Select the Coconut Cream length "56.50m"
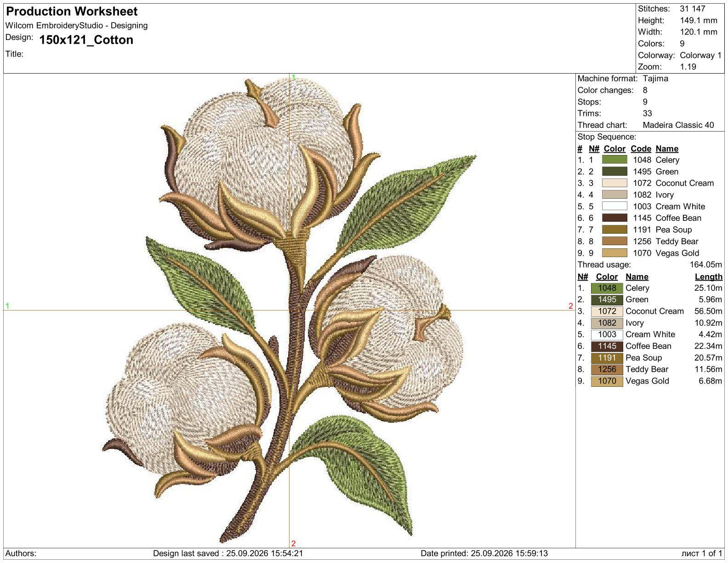 708,311
